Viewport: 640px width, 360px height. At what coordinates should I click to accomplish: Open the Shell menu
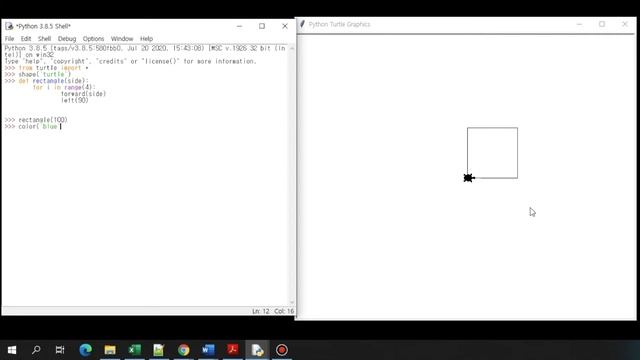44,39
